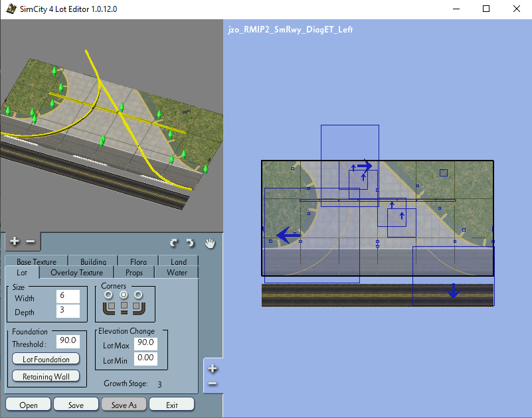Select the left corner radio option
This screenshot has height=418, width=532.
(x=108, y=295)
